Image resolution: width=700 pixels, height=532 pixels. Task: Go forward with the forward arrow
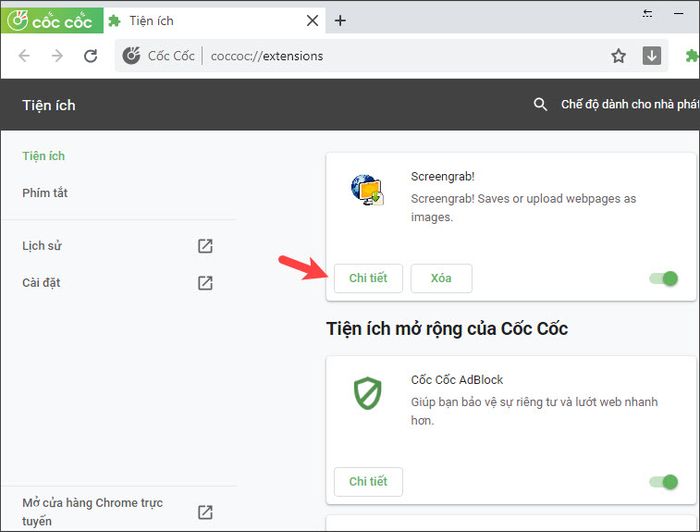click(57, 56)
